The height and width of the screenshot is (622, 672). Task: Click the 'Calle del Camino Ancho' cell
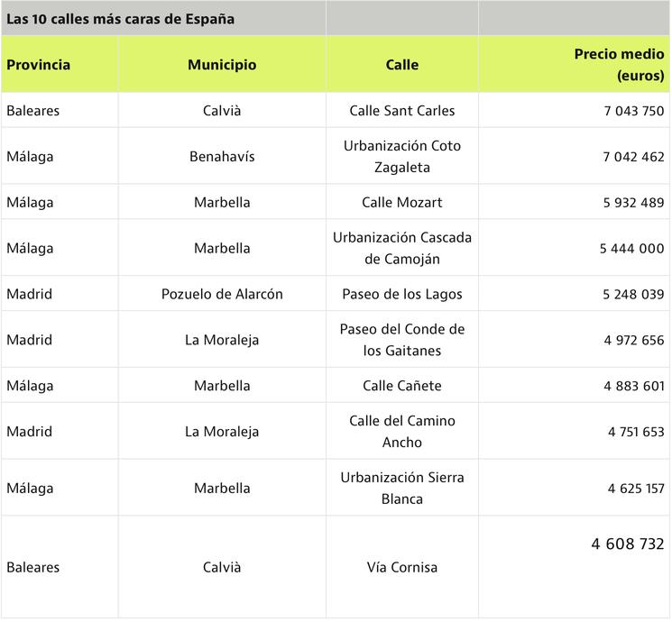pos(402,432)
